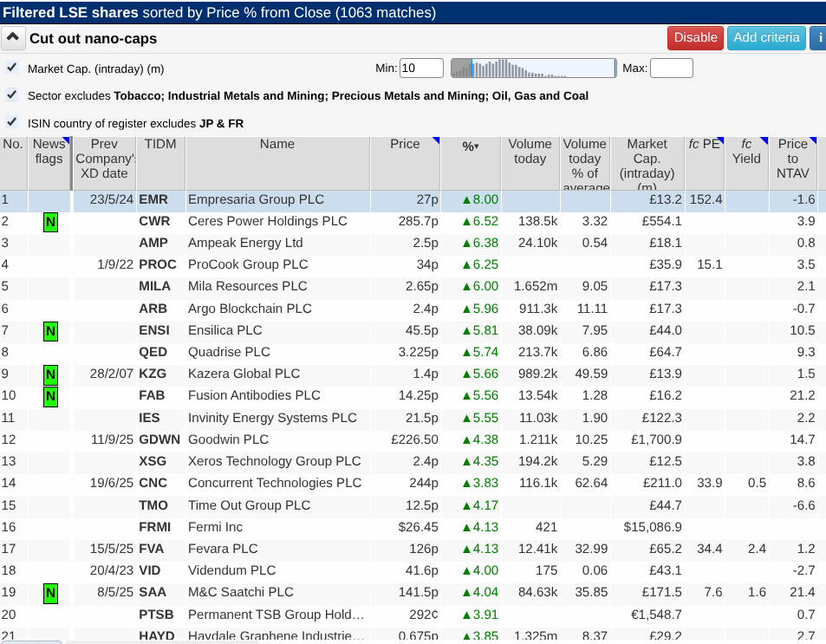Image resolution: width=826 pixels, height=644 pixels.
Task: Click the $15,086.9 market cap value
Action: 653,527
